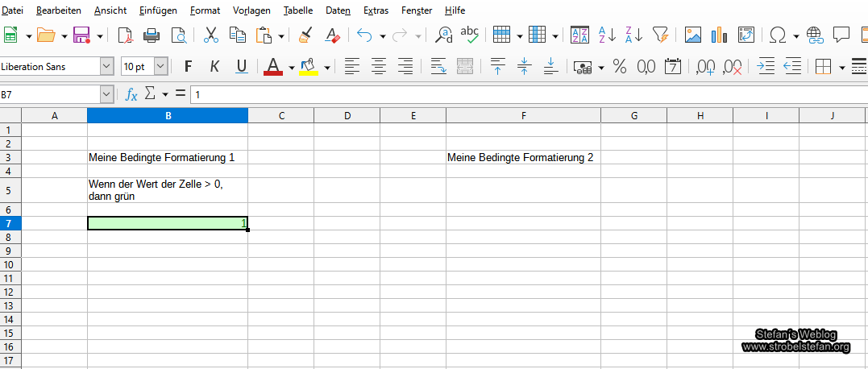Expand the Save options dropdown
868x369 pixels.
pyautogui.click(x=100, y=36)
